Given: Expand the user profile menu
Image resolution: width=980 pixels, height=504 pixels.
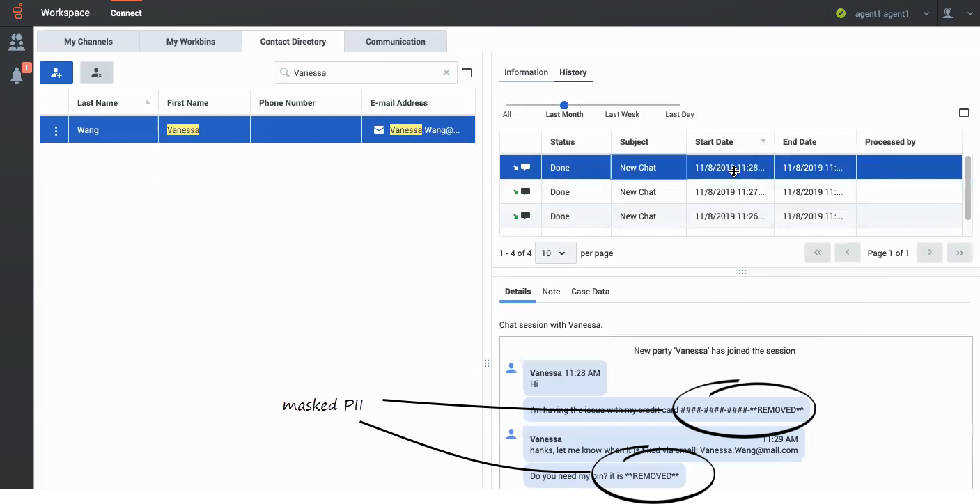Looking at the screenshot, I should click(957, 14).
